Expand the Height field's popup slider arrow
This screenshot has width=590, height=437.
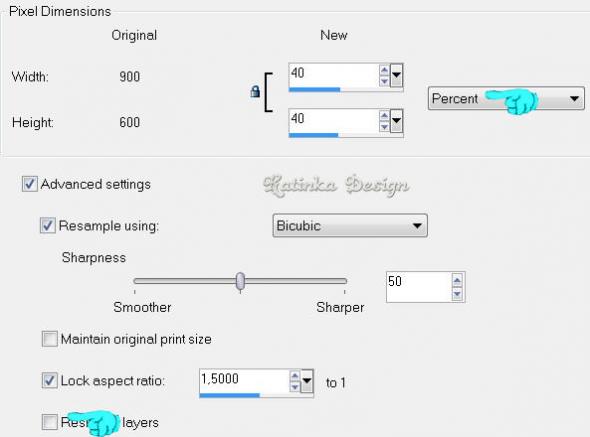pyautogui.click(x=396, y=121)
